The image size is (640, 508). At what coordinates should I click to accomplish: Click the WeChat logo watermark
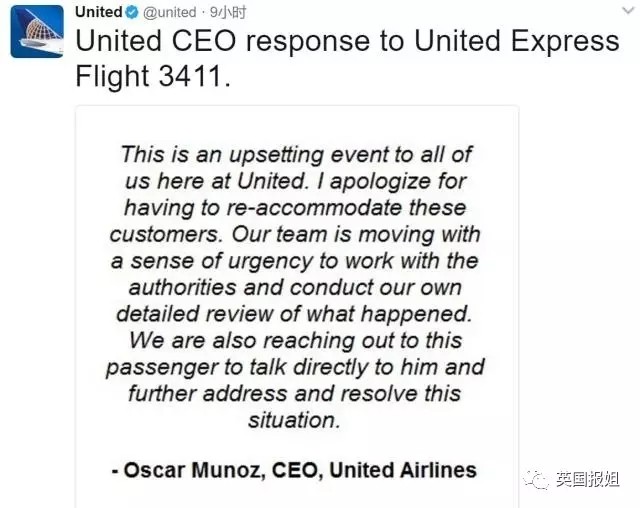pos(536,479)
